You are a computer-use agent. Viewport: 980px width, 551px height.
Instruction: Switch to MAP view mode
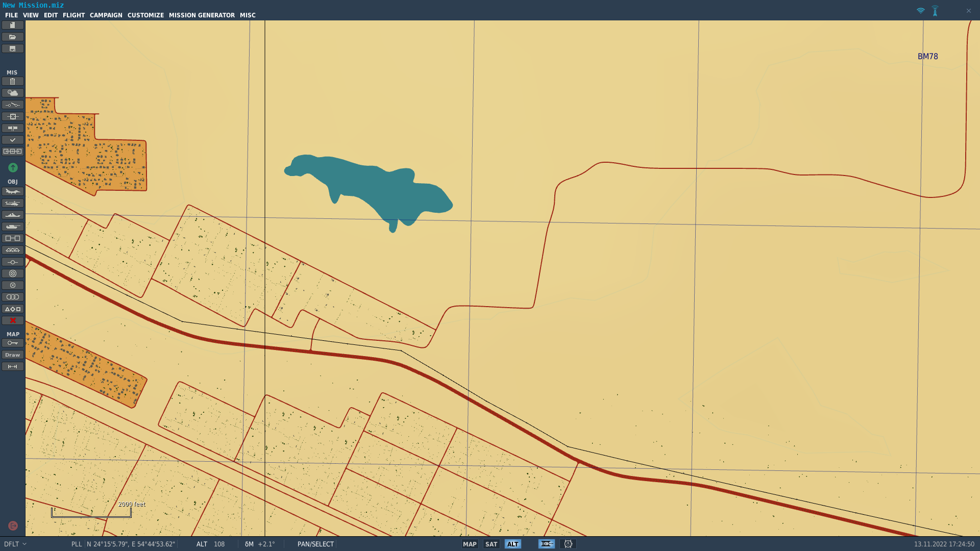coord(470,544)
